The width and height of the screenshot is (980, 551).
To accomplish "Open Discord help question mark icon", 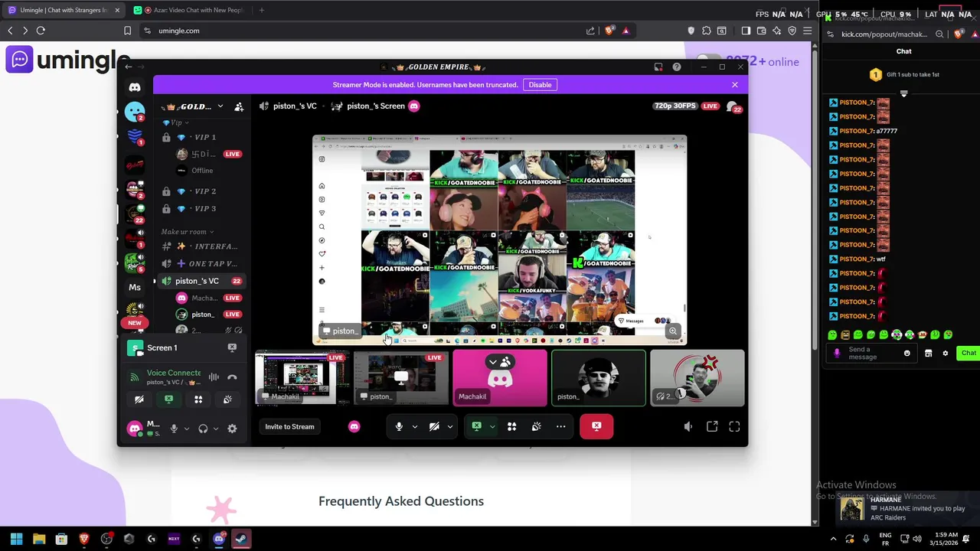I will 677,67.
